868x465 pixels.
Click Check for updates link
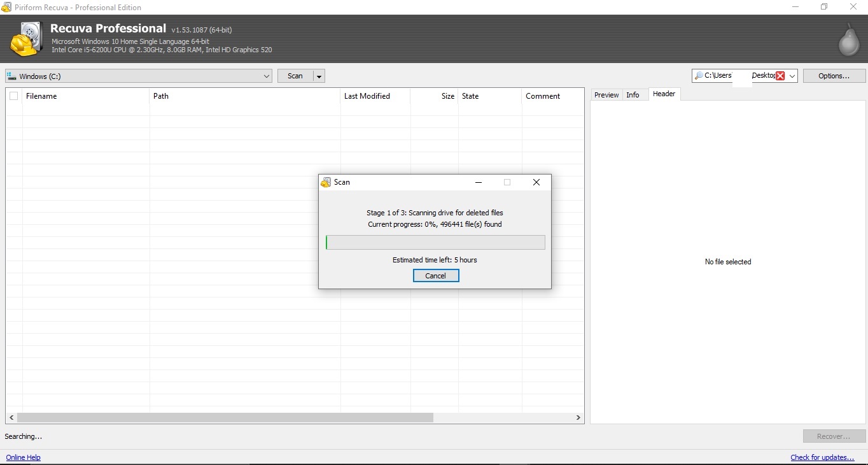pyautogui.click(x=822, y=457)
